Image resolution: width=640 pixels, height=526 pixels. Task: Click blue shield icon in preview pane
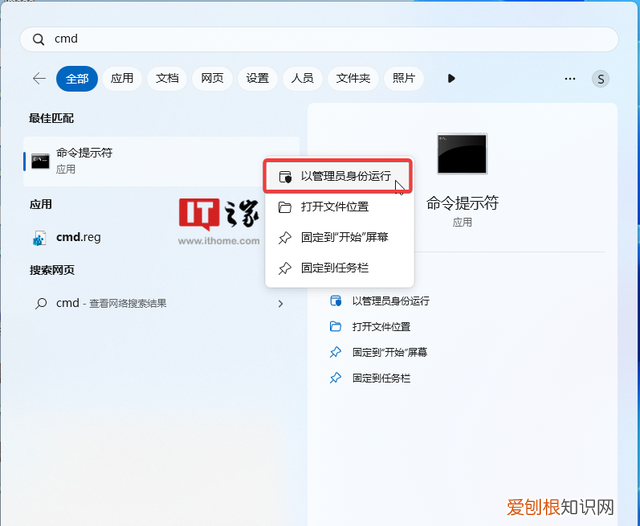[336, 301]
